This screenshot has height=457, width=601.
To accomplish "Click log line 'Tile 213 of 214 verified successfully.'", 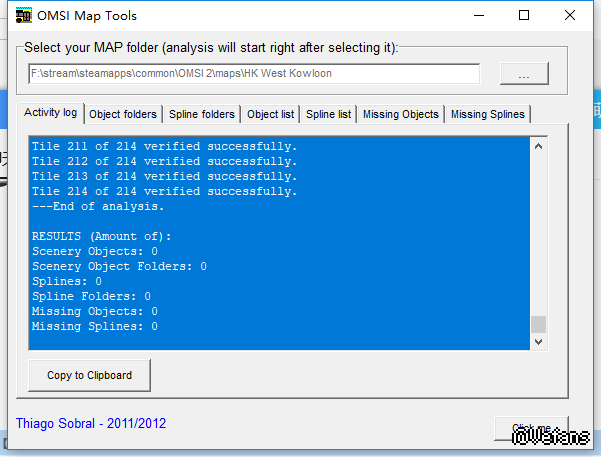I will [x=164, y=176].
